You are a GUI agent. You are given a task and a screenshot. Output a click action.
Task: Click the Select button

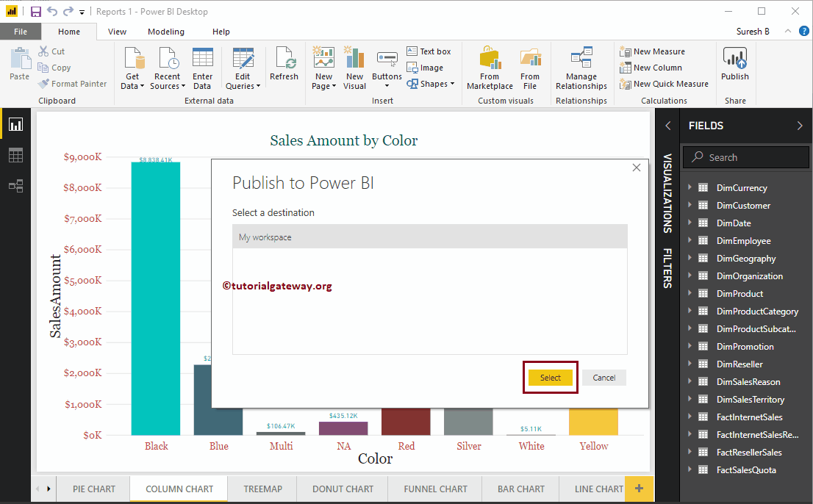click(x=550, y=378)
